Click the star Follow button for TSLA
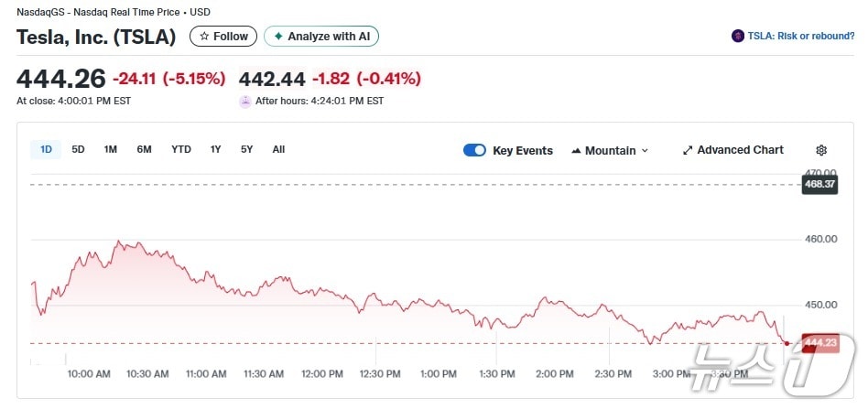The image size is (868, 409). (223, 37)
